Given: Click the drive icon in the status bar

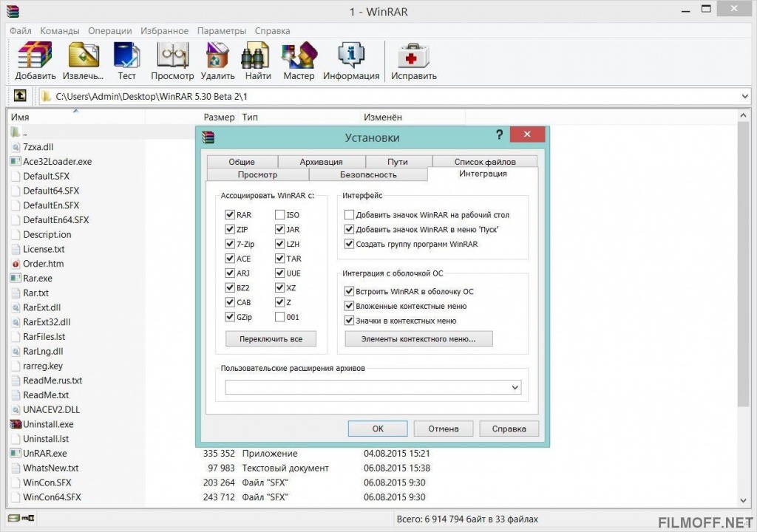Looking at the screenshot, I should pos(14,518).
